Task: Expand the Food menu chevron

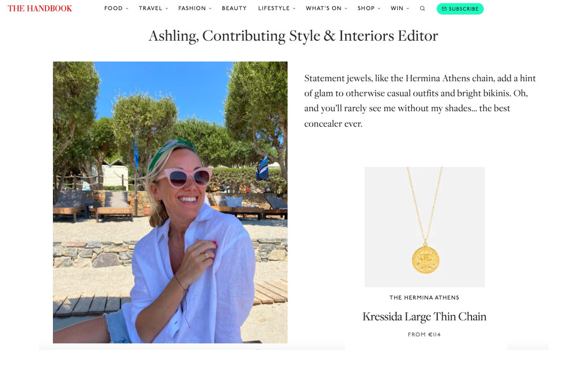Action: [x=127, y=9]
